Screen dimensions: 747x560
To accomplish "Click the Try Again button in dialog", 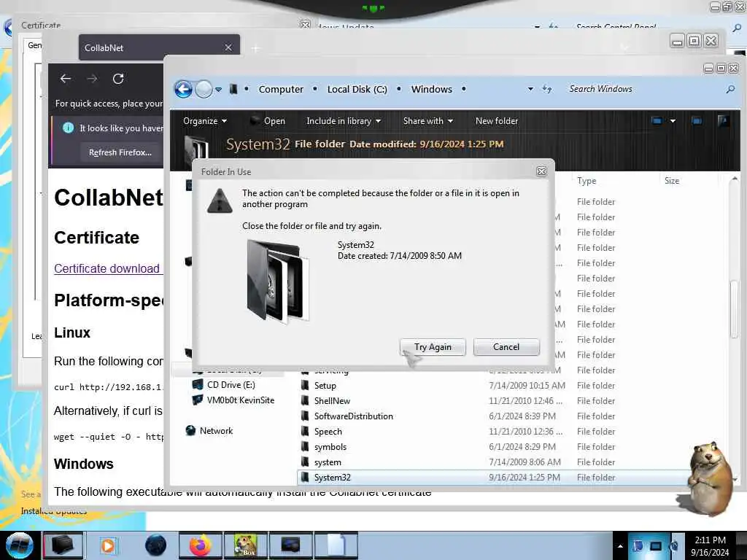I will 433,346.
